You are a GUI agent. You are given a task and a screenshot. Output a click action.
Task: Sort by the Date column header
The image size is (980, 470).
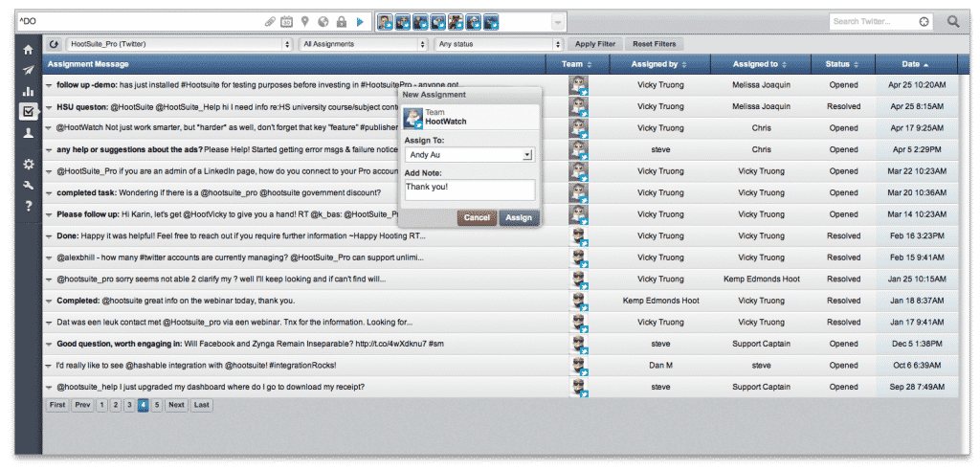pyautogui.click(x=915, y=64)
